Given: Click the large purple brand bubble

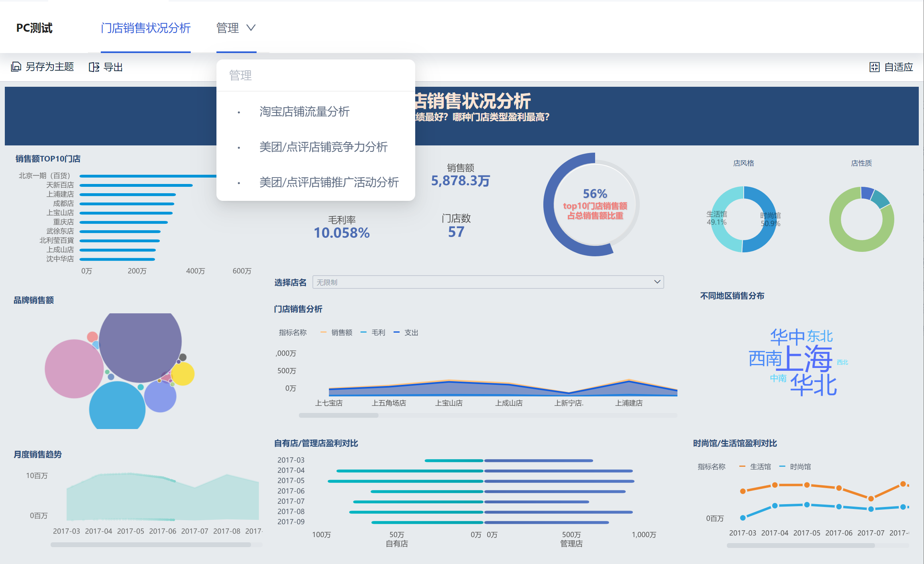Looking at the screenshot, I should (140, 343).
